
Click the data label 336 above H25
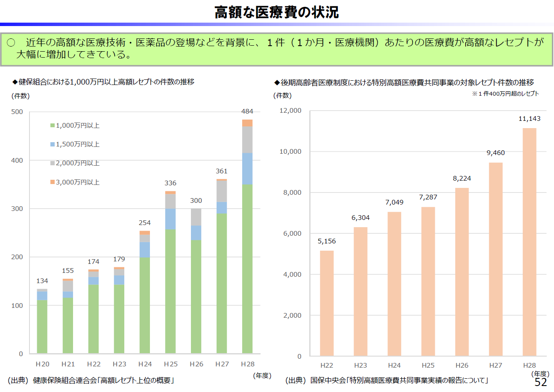[x=170, y=183]
